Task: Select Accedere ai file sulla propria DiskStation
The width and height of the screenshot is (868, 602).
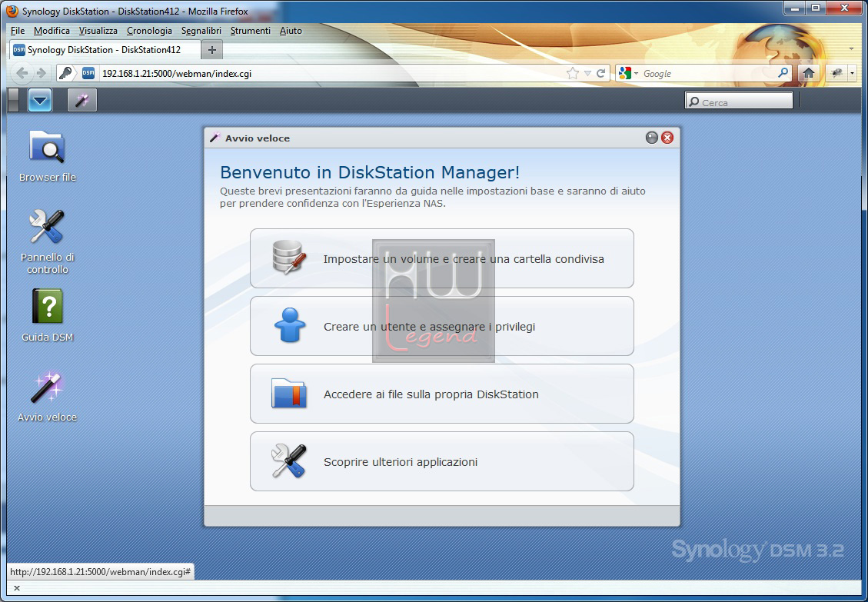Action: 442,394
